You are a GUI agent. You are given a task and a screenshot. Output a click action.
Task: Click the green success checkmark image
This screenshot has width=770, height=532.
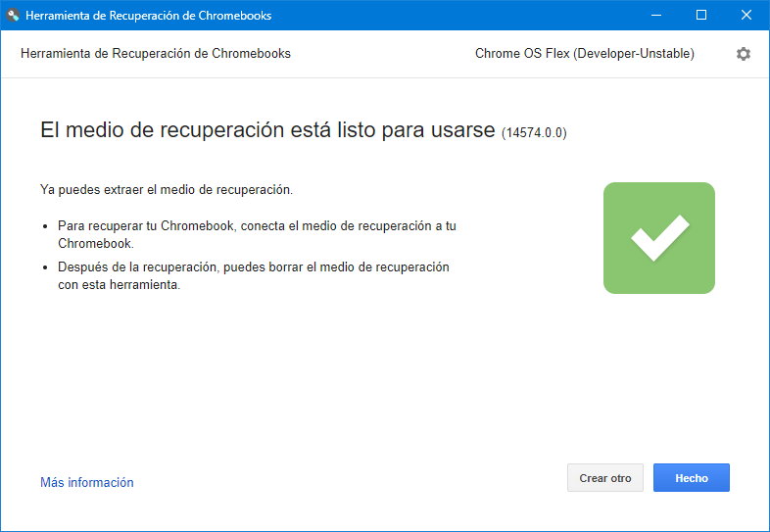[x=658, y=238]
